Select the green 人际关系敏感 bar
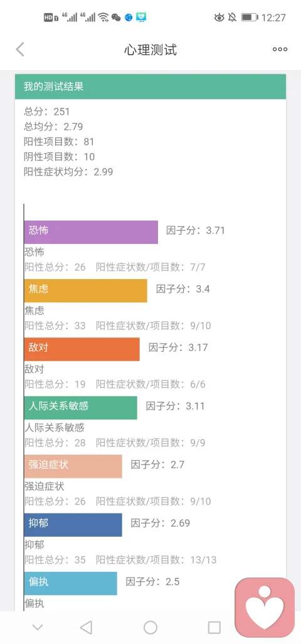301x644 pixels. tap(80, 408)
